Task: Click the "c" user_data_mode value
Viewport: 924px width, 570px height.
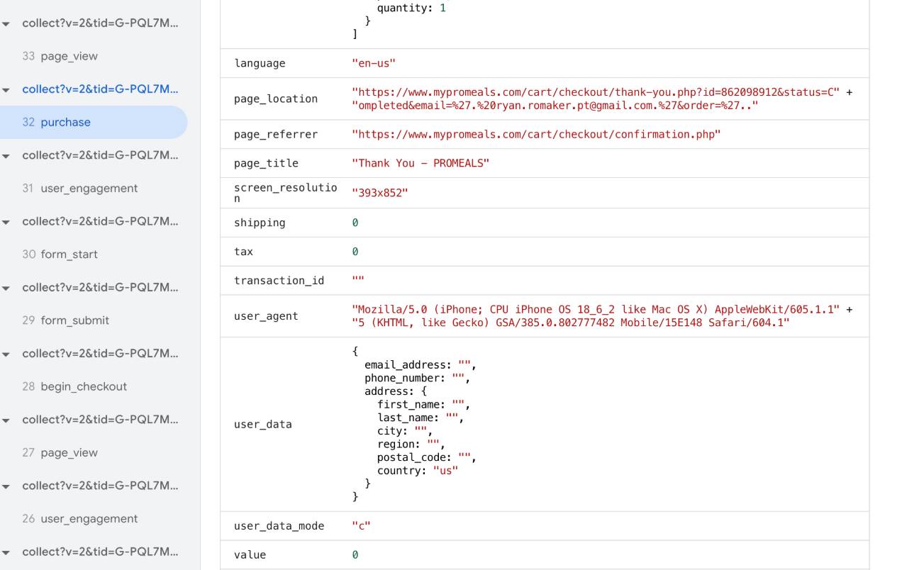Action: 361,526
